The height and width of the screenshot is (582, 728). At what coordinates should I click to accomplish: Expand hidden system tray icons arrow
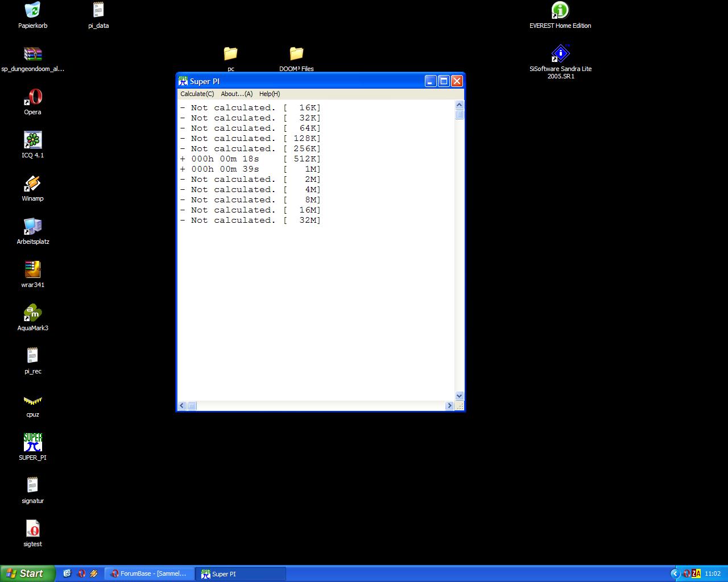point(675,573)
